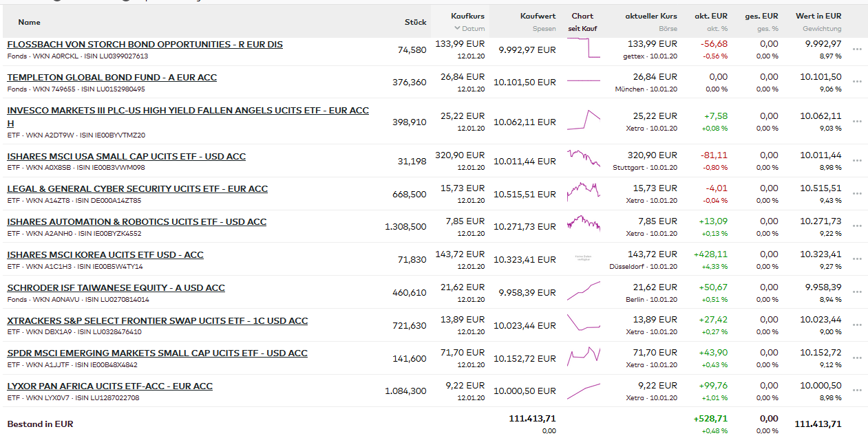Open sparkline chart of Schroder ISF Taiwanese Equity
This screenshot has width=868, height=438.
(583, 292)
